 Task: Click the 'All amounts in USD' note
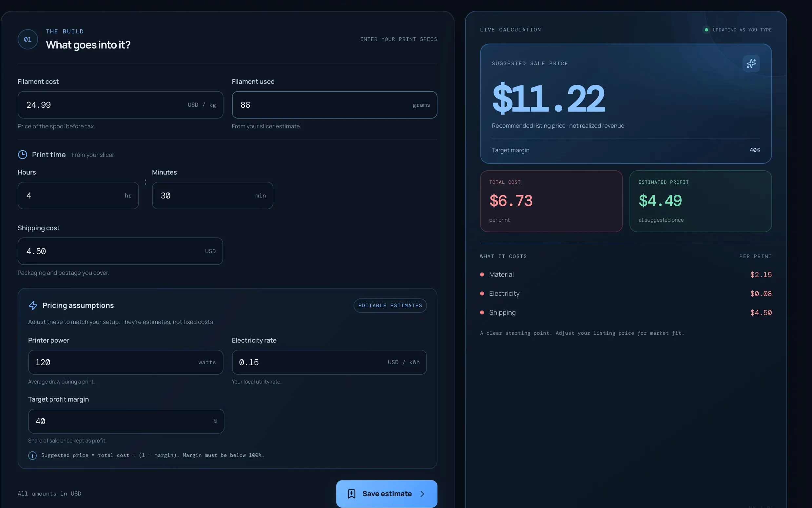point(49,494)
